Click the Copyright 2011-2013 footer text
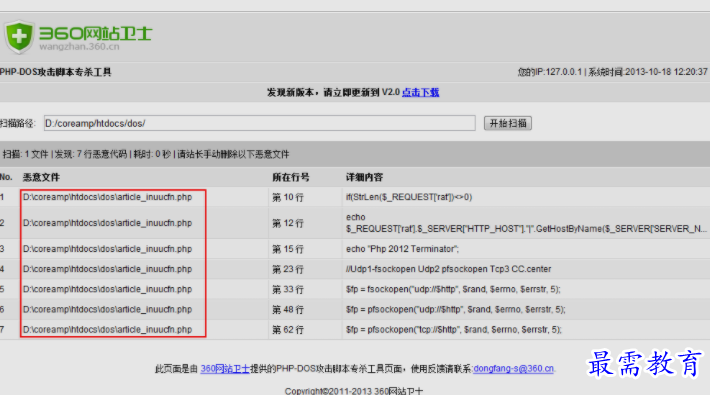The width and height of the screenshot is (710, 395). [354, 390]
